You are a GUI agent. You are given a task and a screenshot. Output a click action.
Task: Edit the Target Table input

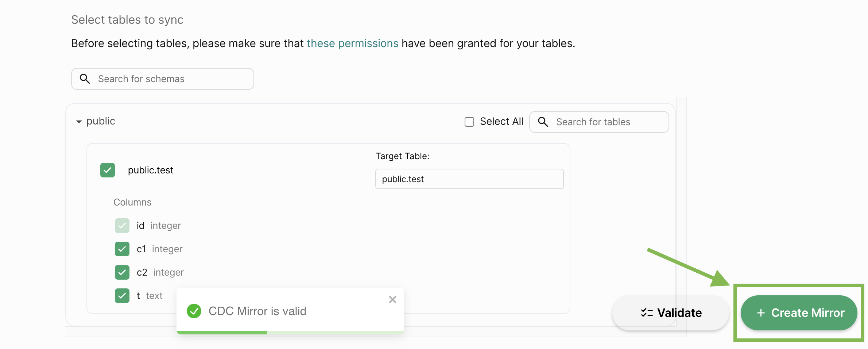tap(469, 179)
